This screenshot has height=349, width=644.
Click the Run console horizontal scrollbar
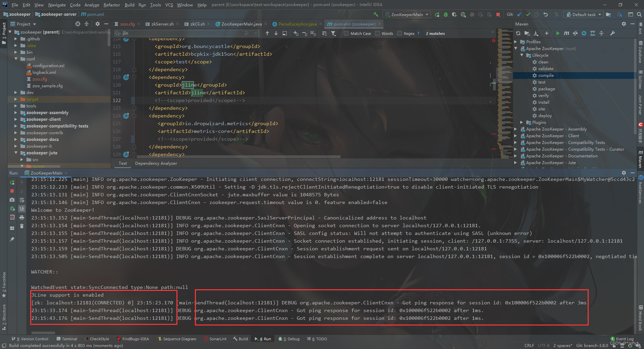43,333
